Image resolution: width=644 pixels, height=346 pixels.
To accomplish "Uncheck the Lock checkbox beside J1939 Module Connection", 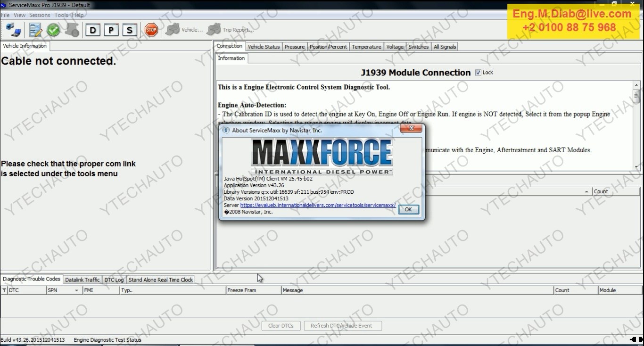I will pyautogui.click(x=479, y=72).
